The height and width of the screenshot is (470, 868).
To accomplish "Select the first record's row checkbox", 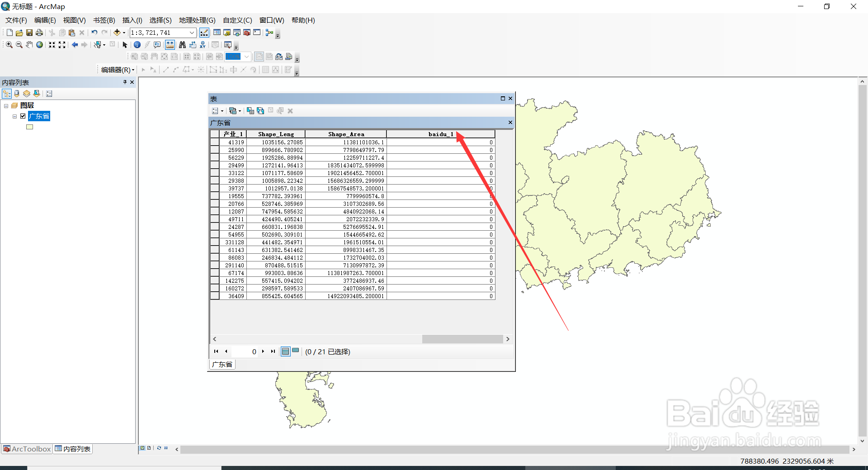I will click(214, 142).
